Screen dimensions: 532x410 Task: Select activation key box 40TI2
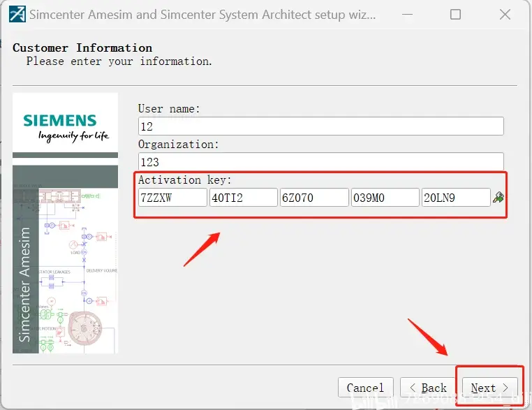click(244, 198)
